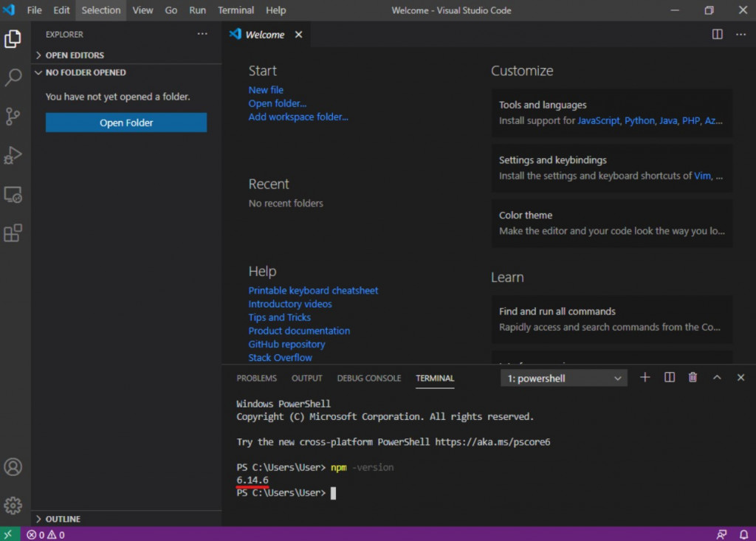Open the Search view in activity bar
The height and width of the screenshot is (541, 756).
point(13,77)
